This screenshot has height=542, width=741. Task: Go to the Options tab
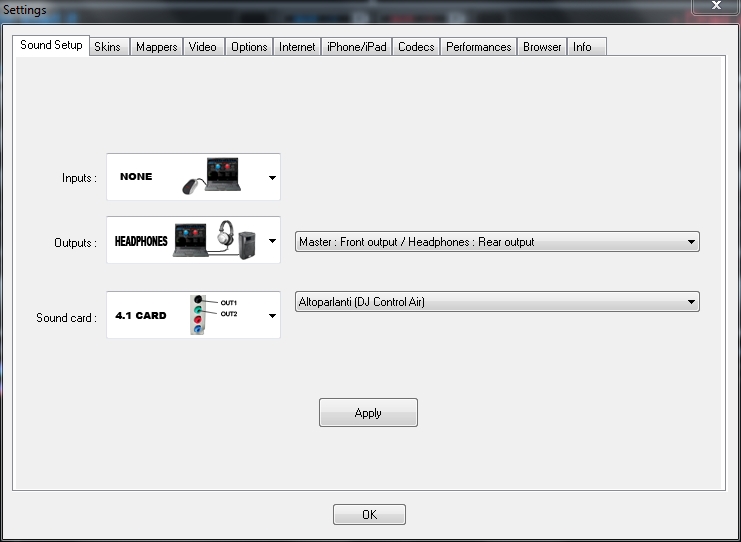pyautogui.click(x=249, y=47)
